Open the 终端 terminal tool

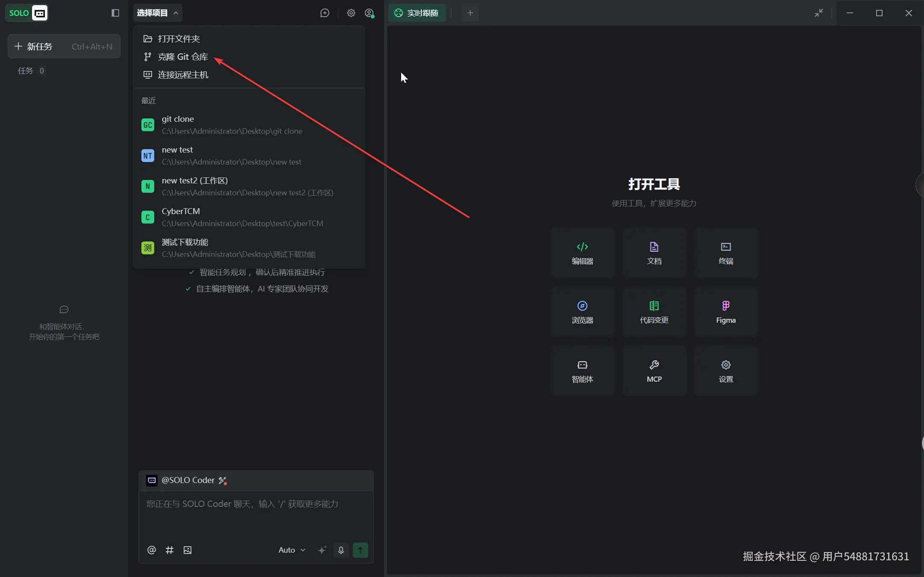(726, 253)
